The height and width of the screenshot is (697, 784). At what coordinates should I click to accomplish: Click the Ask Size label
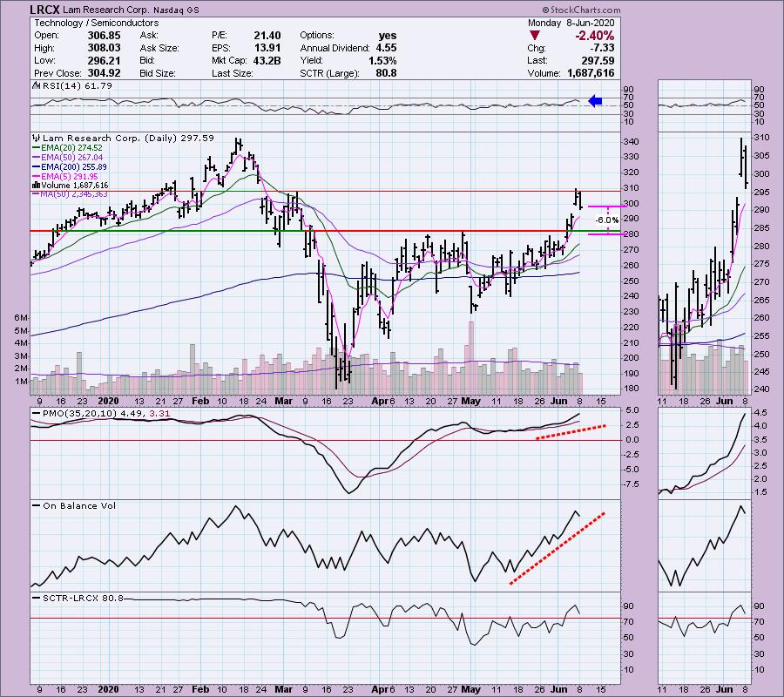[x=159, y=48]
